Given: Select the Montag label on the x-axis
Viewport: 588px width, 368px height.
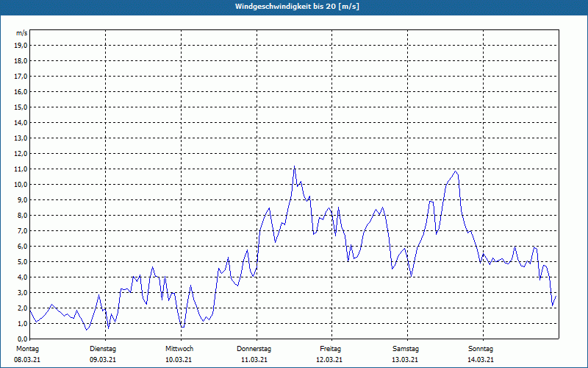Looking at the screenshot, I should coord(26,348).
